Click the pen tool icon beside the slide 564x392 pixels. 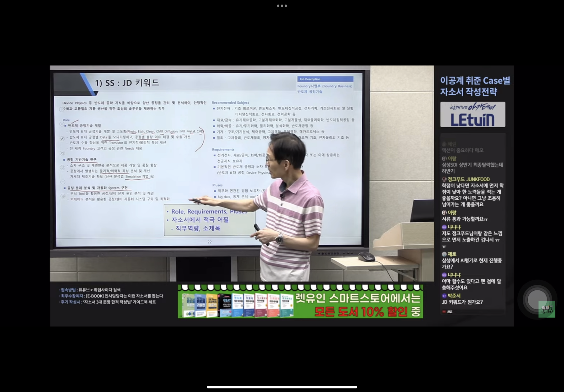pyautogui.click(x=62, y=139)
